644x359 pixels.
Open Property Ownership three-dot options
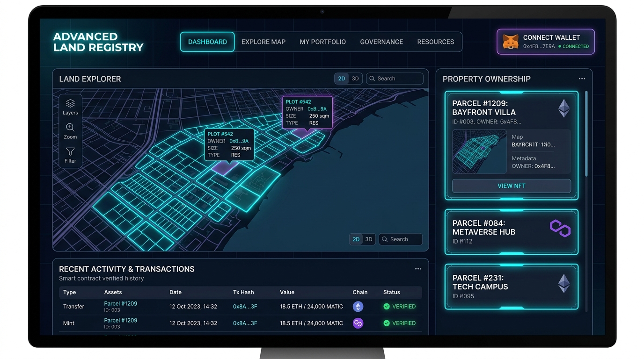(x=582, y=79)
